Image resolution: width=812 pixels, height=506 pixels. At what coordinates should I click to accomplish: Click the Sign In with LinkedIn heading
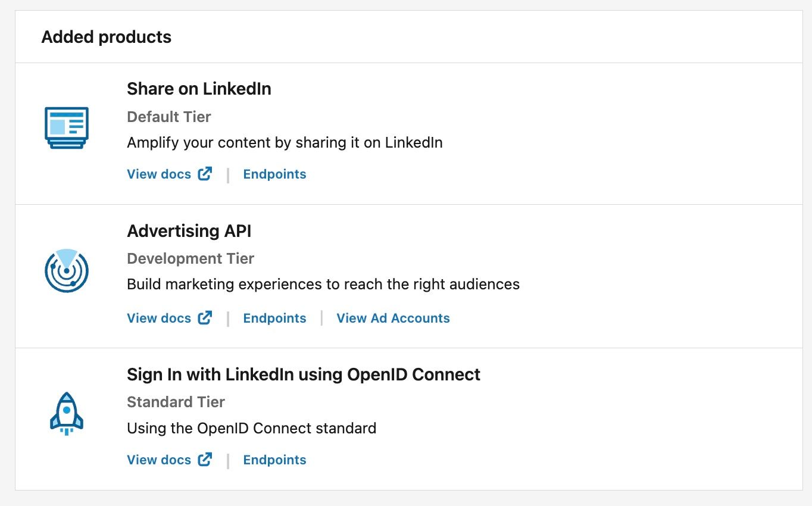click(304, 374)
